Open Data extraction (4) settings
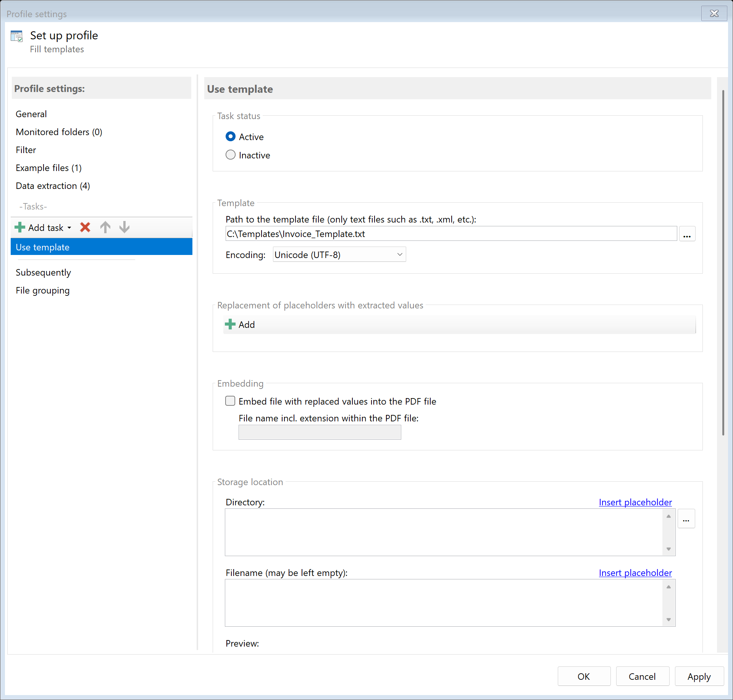The image size is (733, 700). click(x=53, y=186)
